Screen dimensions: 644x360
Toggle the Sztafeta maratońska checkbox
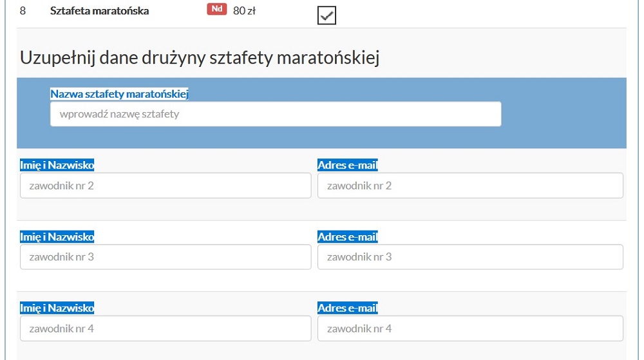pyautogui.click(x=327, y=15)
